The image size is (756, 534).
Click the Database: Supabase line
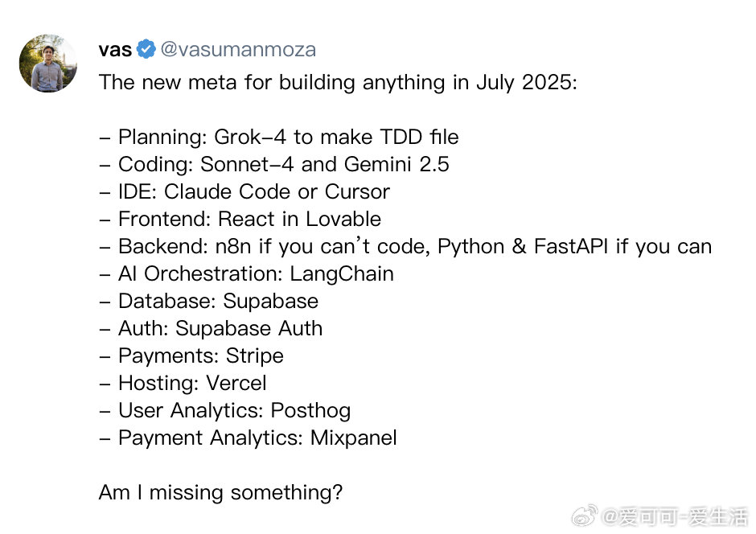208,302
